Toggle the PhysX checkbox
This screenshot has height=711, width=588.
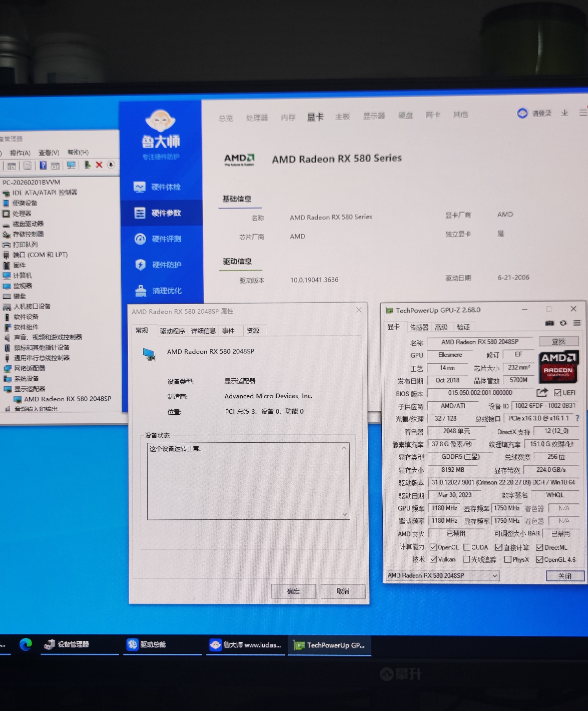[507, 560]
